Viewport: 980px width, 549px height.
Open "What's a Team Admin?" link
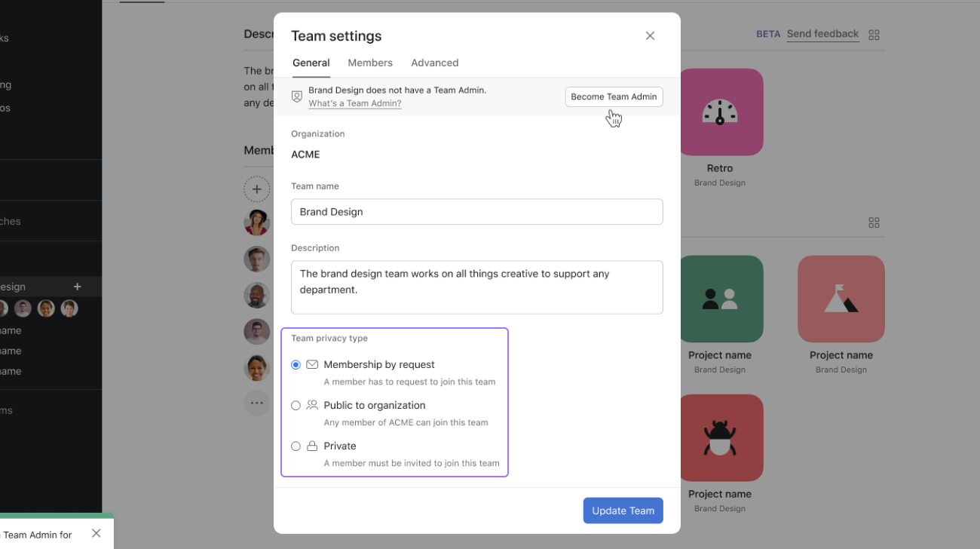(x=354, y=104)
